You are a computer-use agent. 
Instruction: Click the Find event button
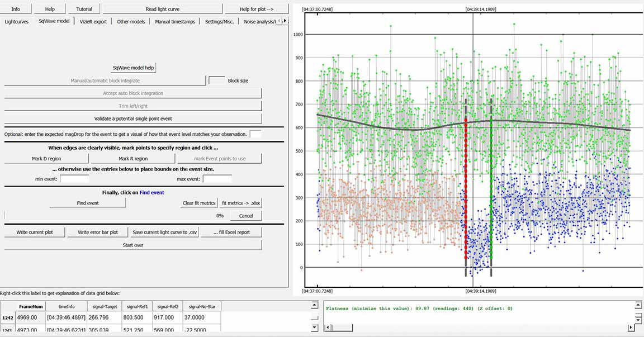click(88, 203)
